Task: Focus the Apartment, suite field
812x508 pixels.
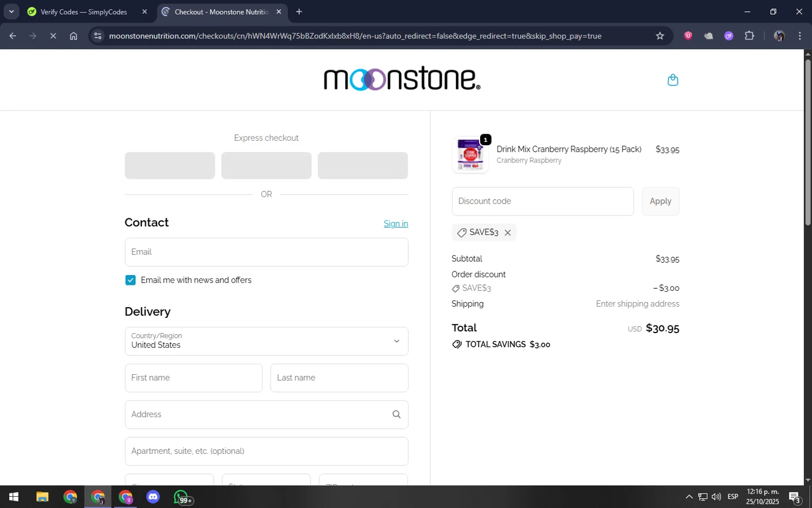Action: coord(266,451)
